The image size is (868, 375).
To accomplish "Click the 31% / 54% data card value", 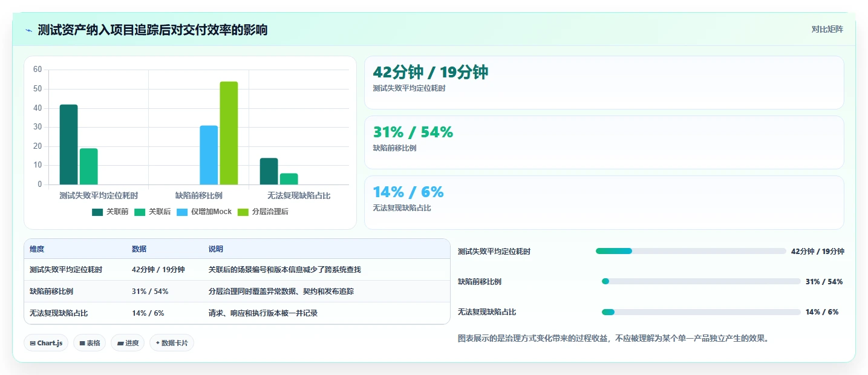I will 413,132.
